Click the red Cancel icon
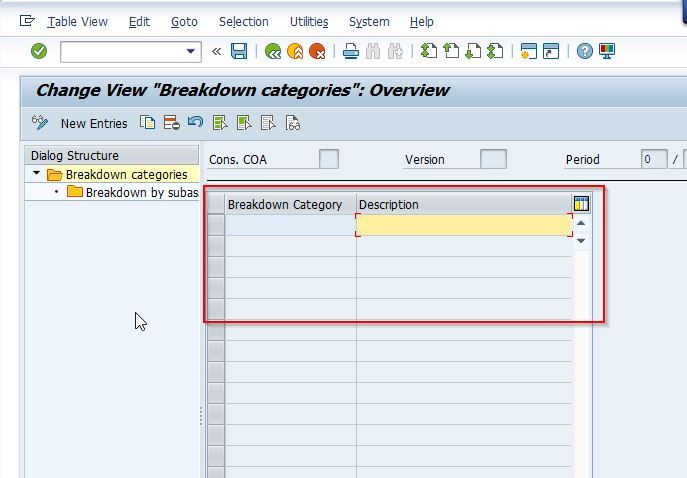This screenshot has width=687, height=478. [x=317, y=51]
